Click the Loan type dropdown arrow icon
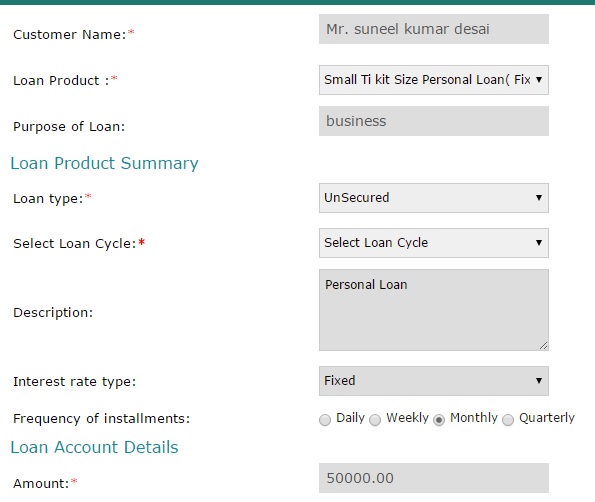 pos(539,198)
